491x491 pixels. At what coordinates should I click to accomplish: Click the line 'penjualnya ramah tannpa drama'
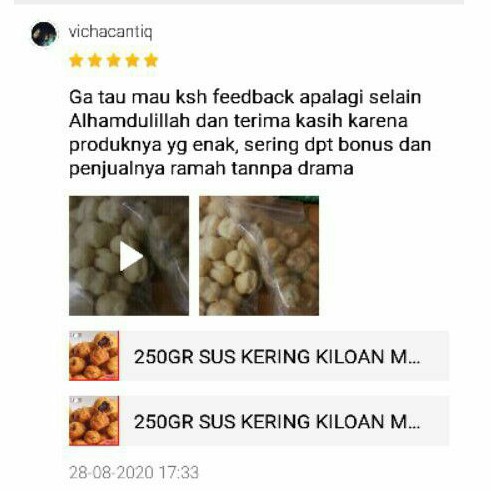pyautogui.click(x=211, y=169)
